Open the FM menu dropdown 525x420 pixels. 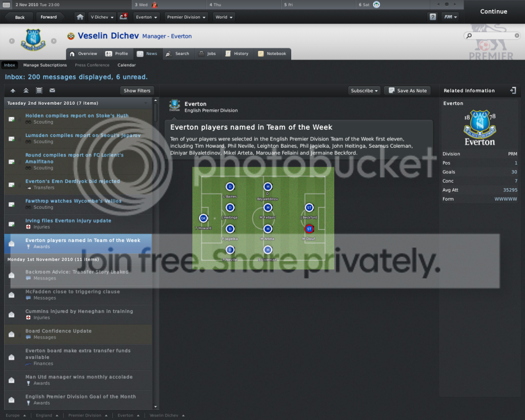tap(450, 17)
